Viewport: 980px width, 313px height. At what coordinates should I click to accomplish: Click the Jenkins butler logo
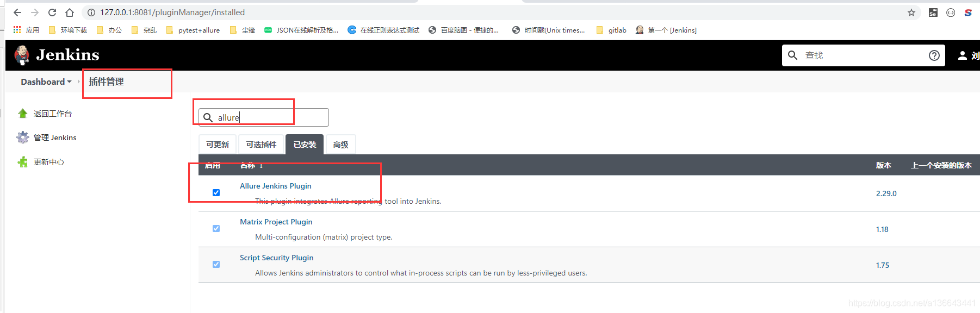pos(22,55)
